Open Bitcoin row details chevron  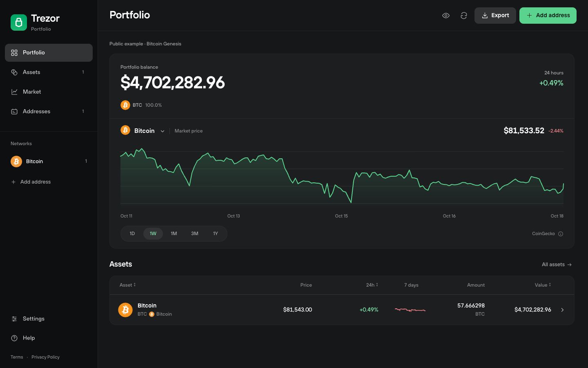562,310
